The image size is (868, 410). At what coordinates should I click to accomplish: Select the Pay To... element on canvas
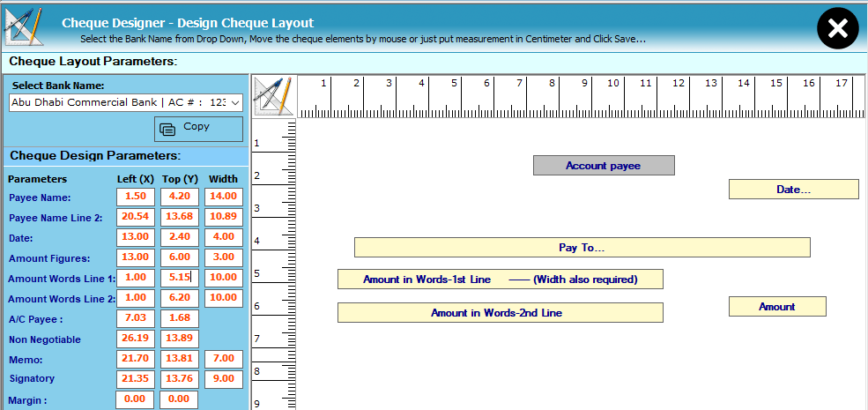[582, 248]
